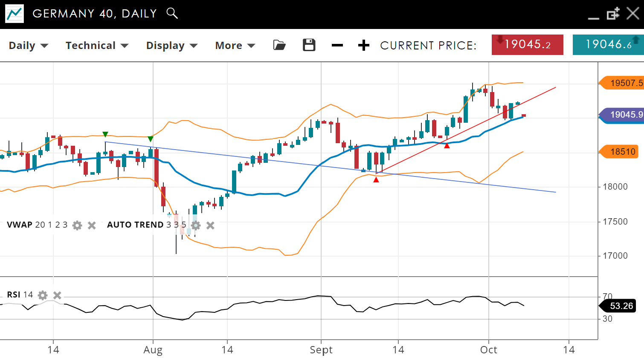The width and height of the screenshot is (644, 358).
Task: Remove the VWAP indicator
Action: pos(92,225)
